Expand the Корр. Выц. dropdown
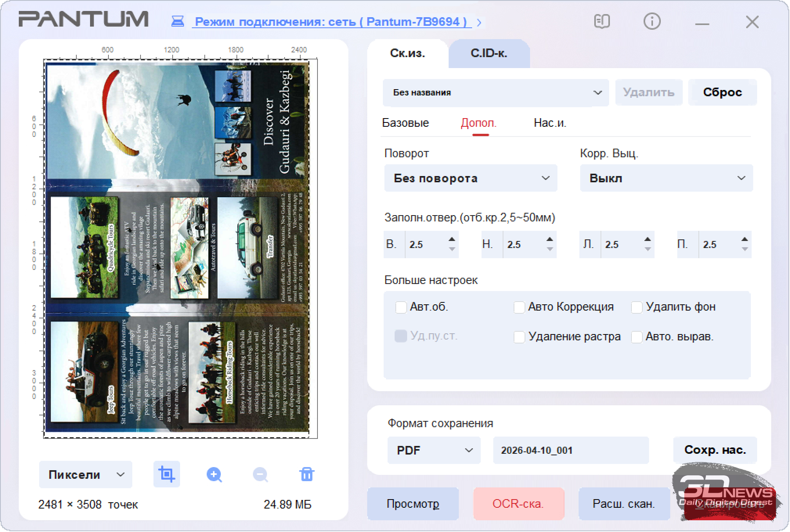Viewport: 790px width, 532px height. (x=666, y=178)
